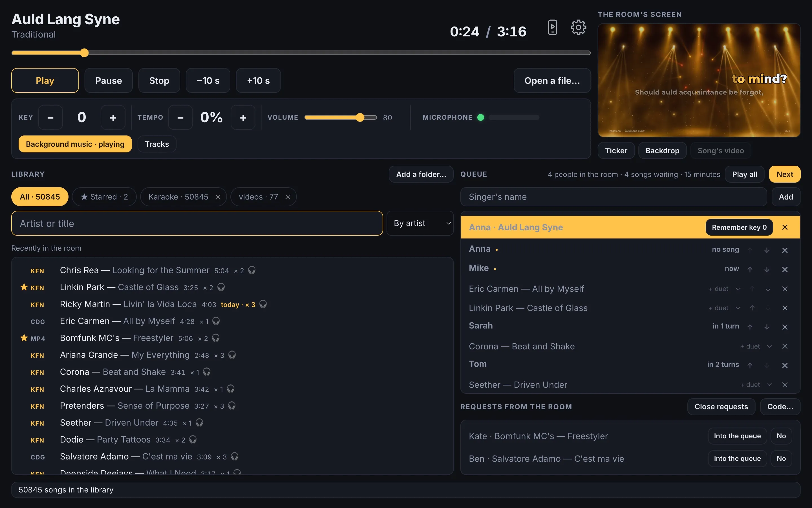The width and height of the screenshot is (812, 508).
Task: Close requests from the room
Action: coord(721,406)
